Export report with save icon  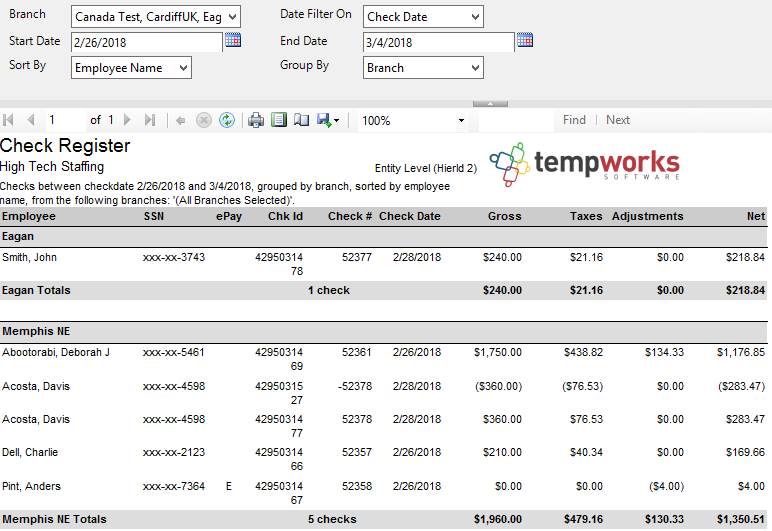click(324, 120)
